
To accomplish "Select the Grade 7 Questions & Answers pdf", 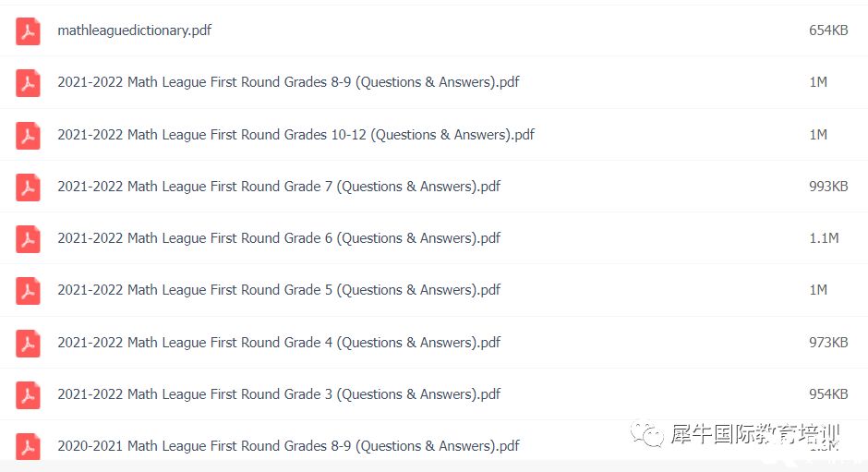I will click(x=279, y=187).
